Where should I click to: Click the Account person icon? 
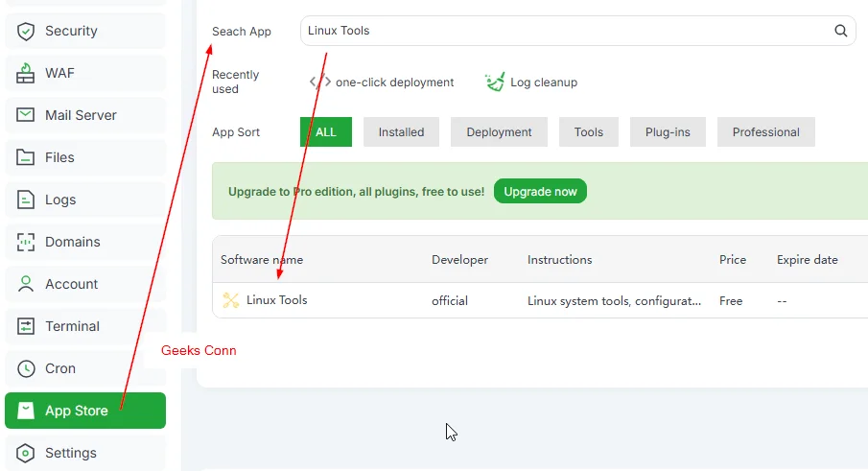tap(26, 284)
